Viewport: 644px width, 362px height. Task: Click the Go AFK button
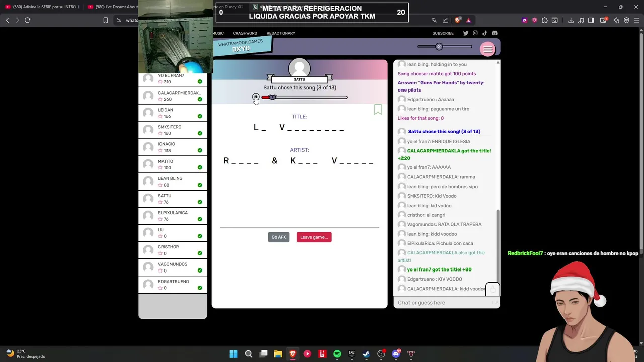pyautogui.click(x=279, y=237)
